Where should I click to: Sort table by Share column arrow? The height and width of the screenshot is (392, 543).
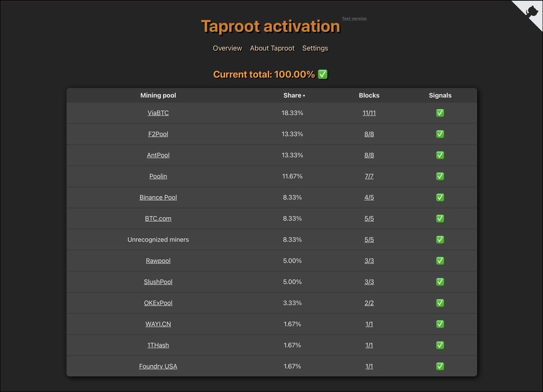pos(304,96)
